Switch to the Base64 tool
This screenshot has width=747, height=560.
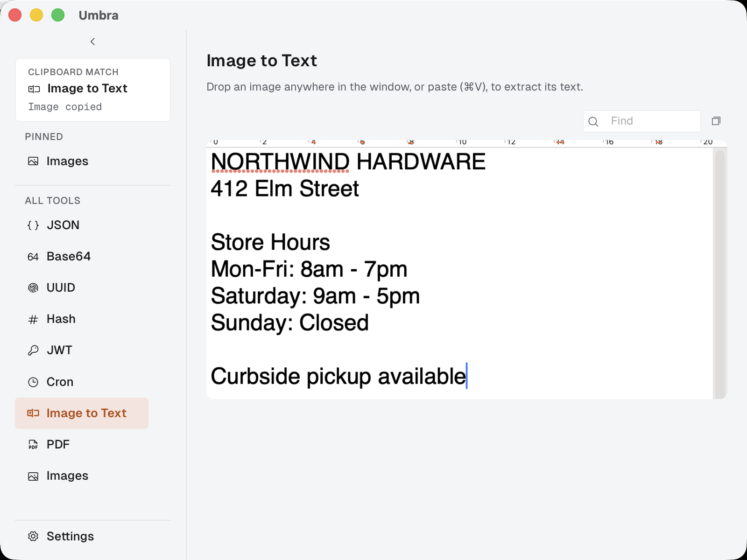coord(82,257)
